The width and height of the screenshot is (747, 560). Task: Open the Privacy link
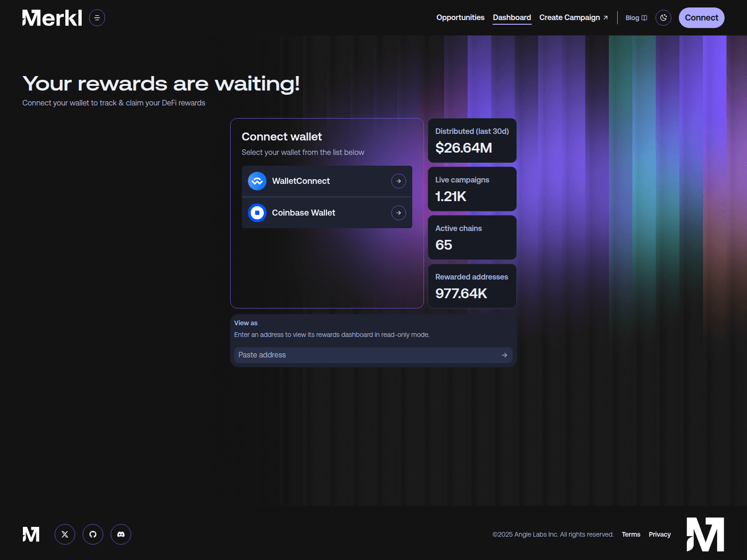[x=660, y=534]
